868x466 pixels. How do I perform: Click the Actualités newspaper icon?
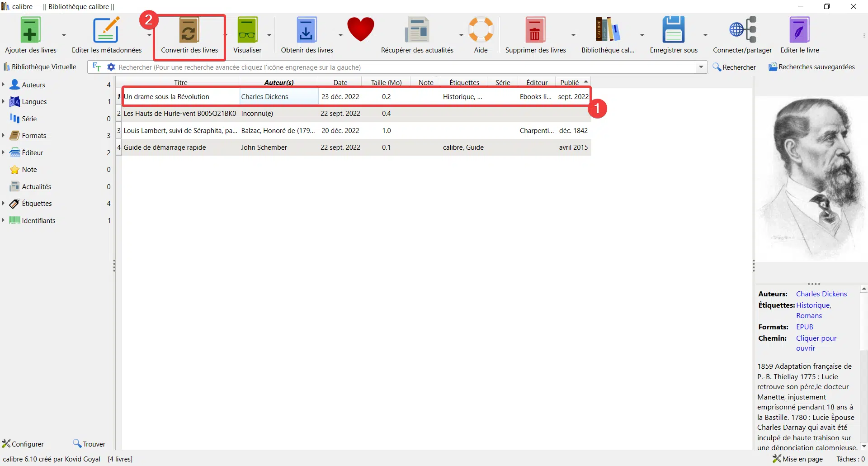15,186
